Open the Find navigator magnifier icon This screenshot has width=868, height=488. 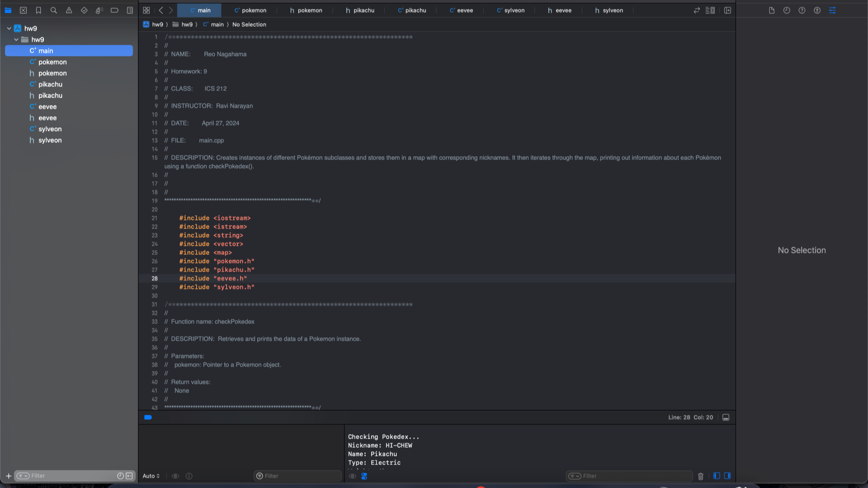point(53,10)
